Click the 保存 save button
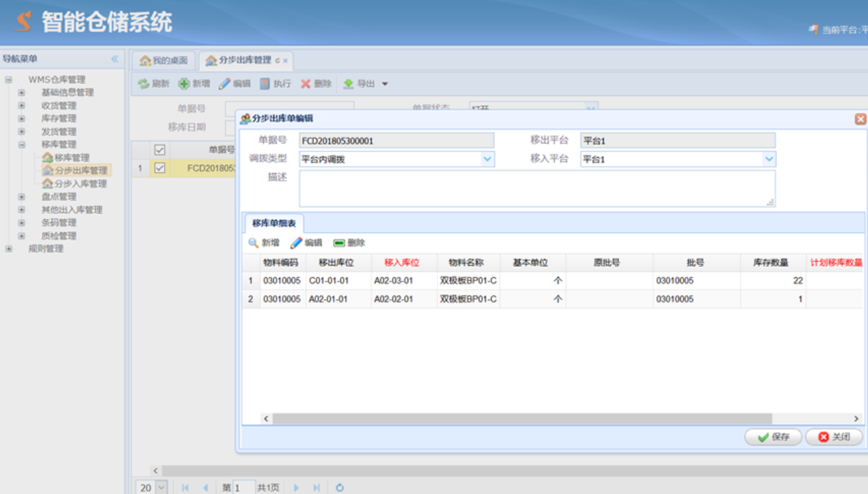Viewport: 868px width, 494px height. pyautogui.click(x=773, y=437)
